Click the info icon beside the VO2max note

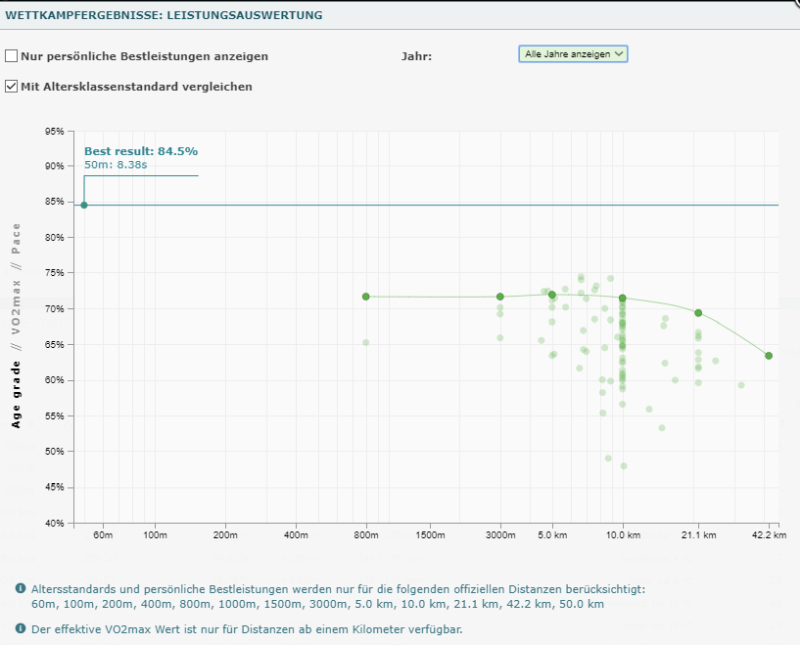[x=21, y=629]
